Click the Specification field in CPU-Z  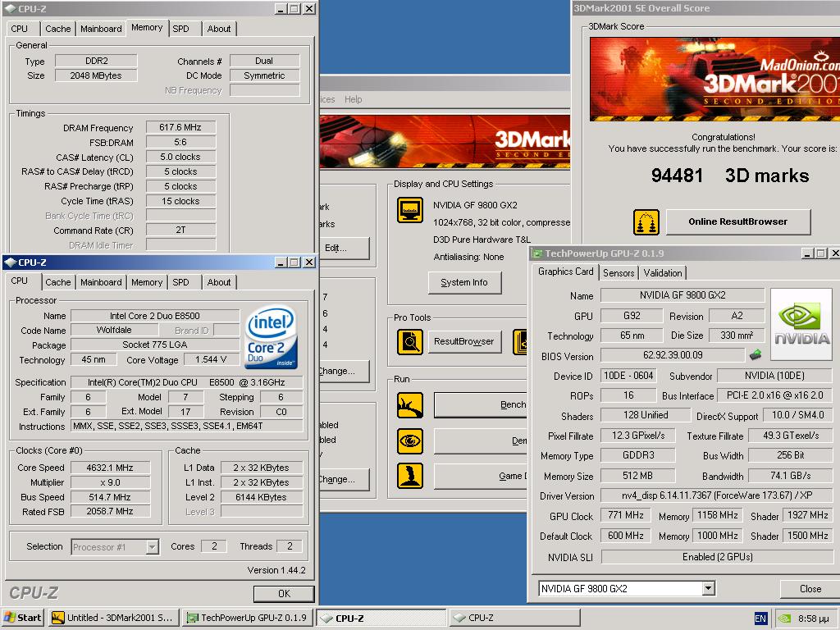click(187, 382)
